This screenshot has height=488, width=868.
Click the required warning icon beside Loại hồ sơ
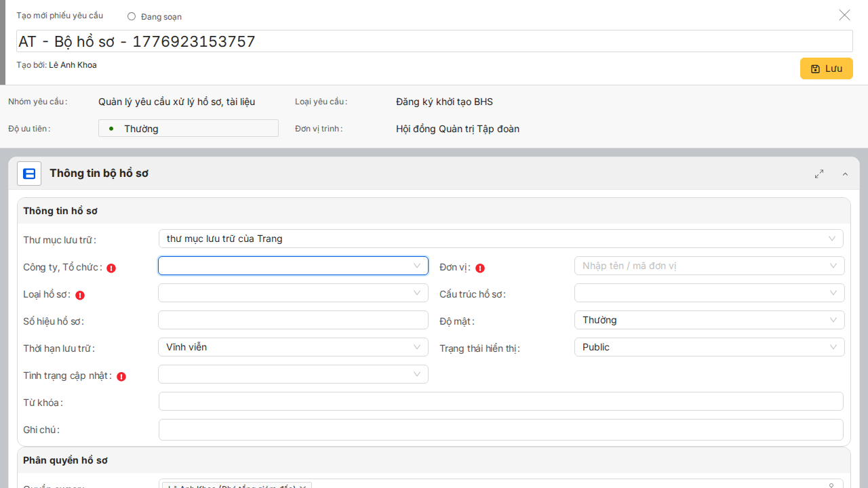click(80, 295)
